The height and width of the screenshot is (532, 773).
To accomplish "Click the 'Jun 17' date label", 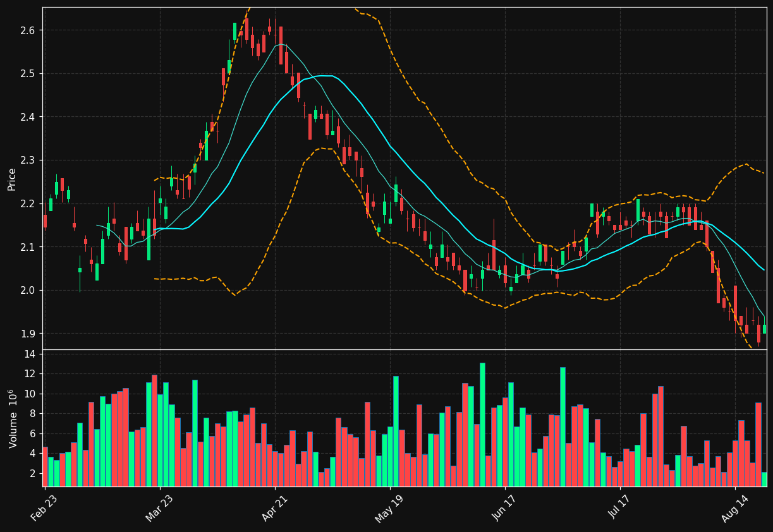I will tap(504, 507).
